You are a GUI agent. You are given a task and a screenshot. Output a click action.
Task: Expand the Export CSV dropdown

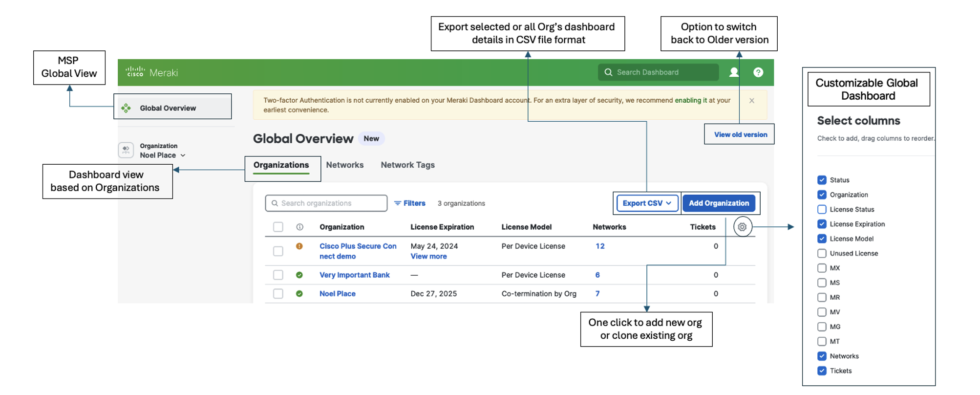647,203
